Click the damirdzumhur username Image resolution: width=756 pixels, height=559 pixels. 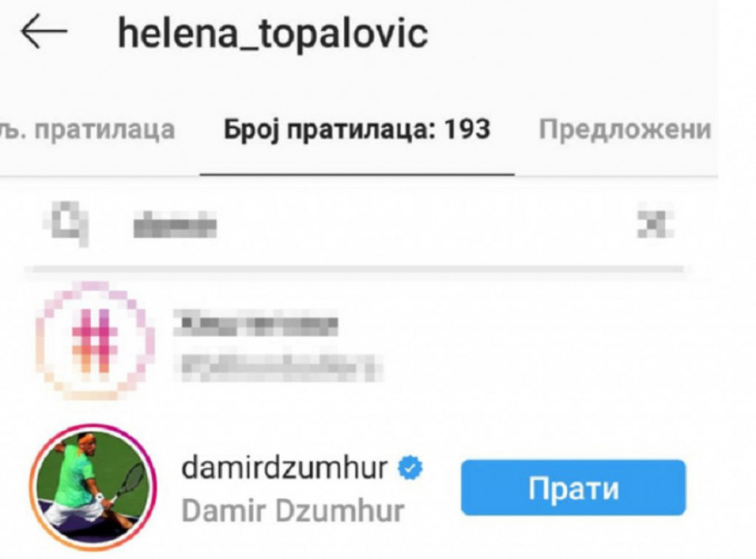(284, 468)
